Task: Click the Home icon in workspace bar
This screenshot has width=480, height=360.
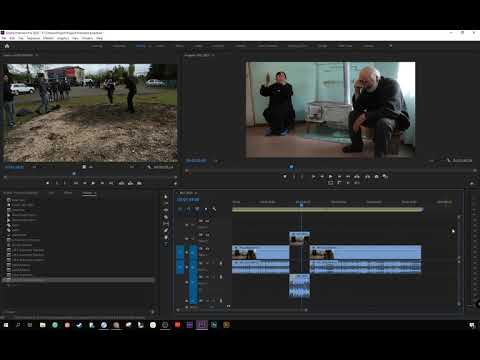Action: [x=7, y=46]
